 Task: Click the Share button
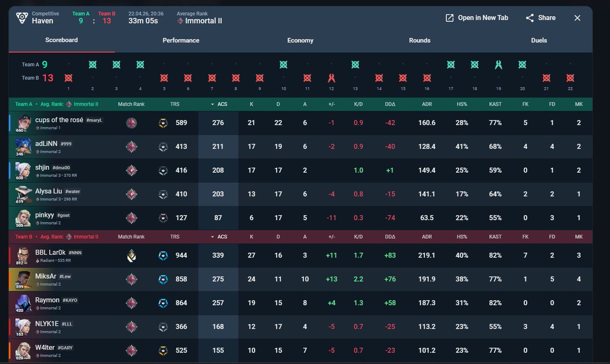tap(540, 18)
